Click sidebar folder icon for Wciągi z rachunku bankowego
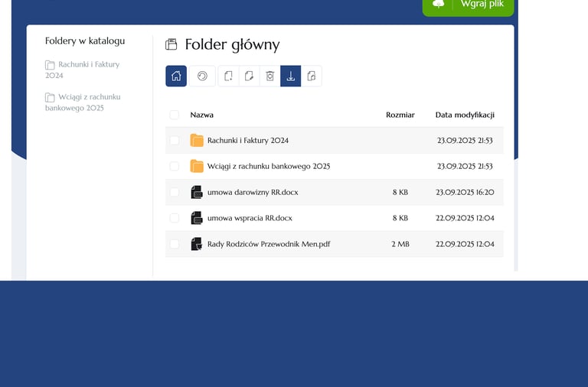 coord(50,97)
